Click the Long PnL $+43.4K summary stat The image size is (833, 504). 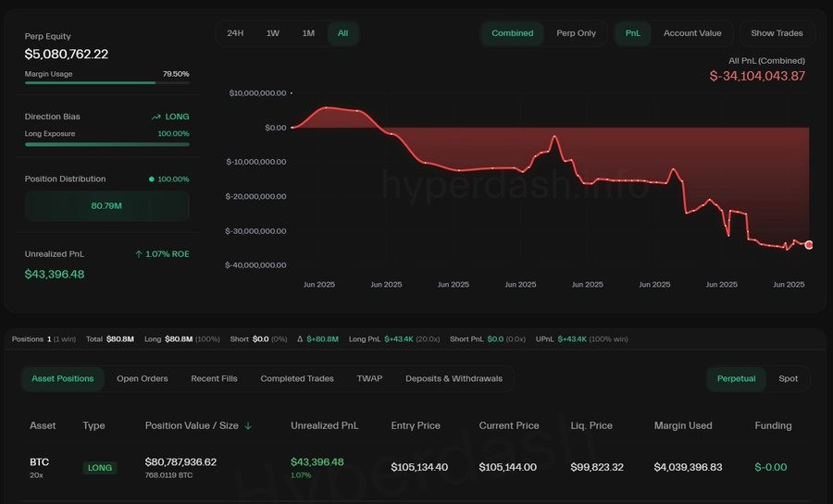click(x=394, y=339)
